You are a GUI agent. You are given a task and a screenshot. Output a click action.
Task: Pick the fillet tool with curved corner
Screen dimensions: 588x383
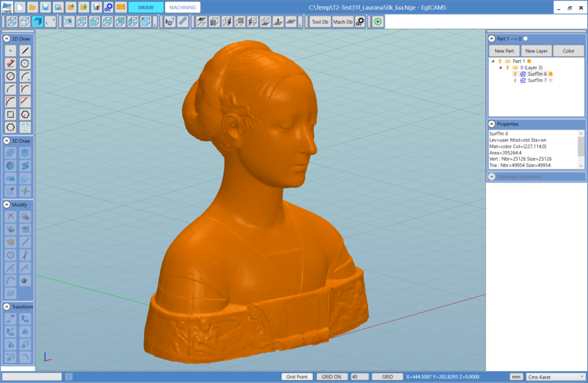pos(10,102)
